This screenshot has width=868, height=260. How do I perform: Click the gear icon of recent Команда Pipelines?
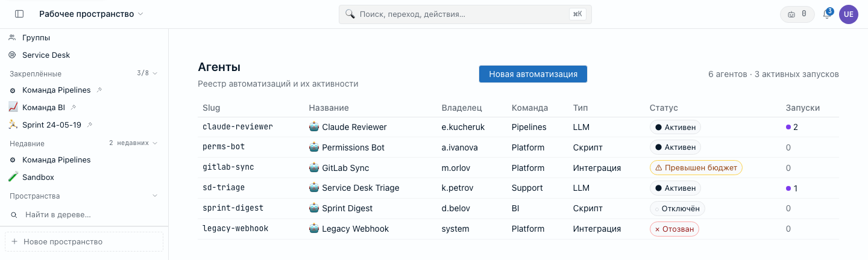pyautogui.click(x=13, y=160)
